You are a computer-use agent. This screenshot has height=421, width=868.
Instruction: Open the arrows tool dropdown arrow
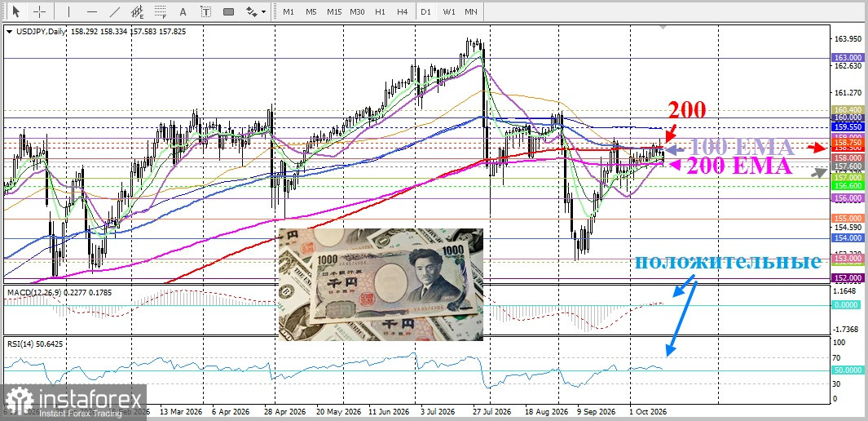pos(263,11)
